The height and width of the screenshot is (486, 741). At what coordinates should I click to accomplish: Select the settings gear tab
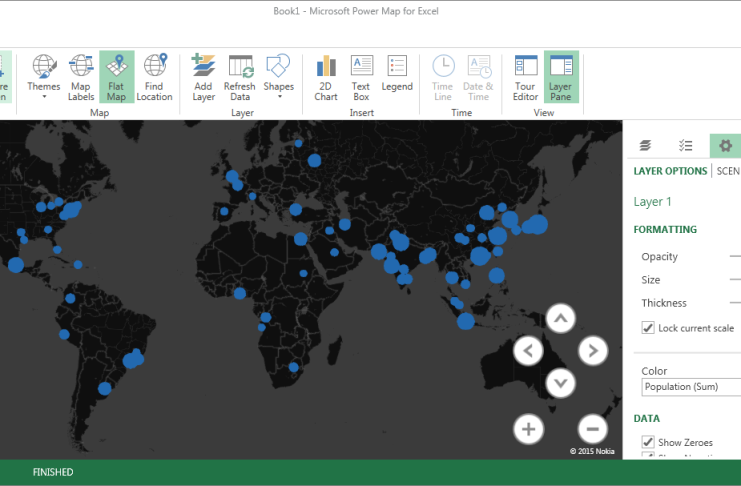coord(725,146)
